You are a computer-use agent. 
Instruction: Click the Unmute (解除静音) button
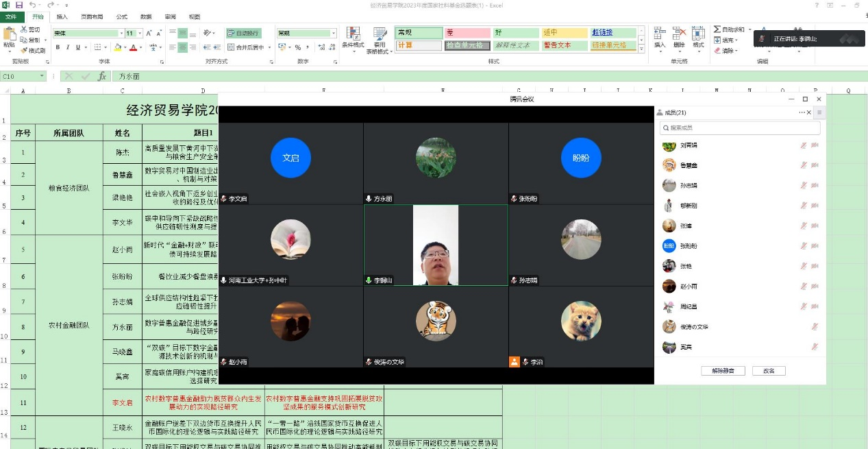(723, 371)
